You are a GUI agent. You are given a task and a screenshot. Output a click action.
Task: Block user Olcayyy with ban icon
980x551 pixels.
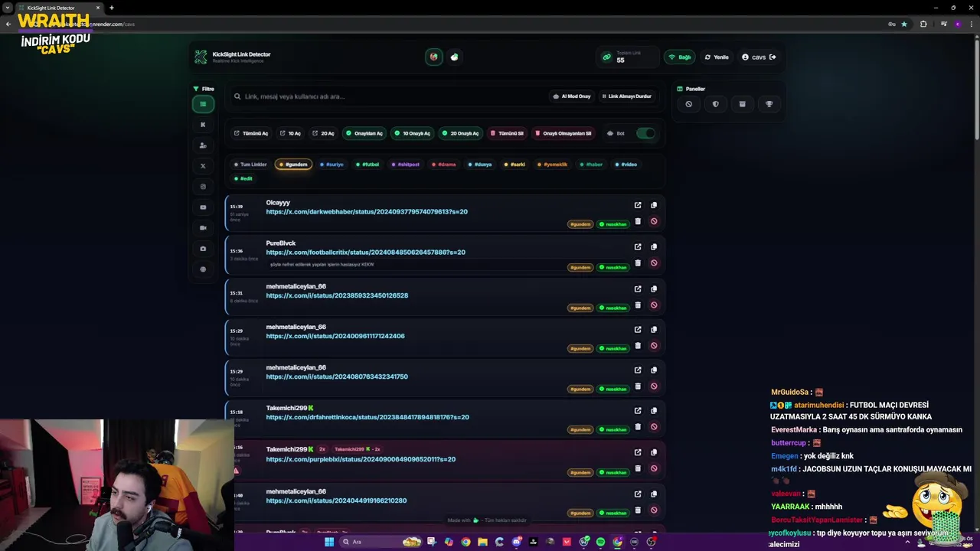[x=654, y=221]
